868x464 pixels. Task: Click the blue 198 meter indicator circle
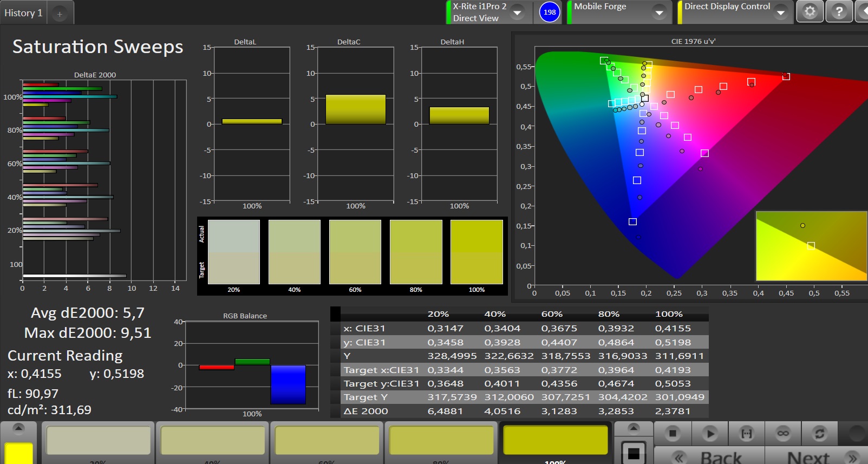tap(550, 12)
